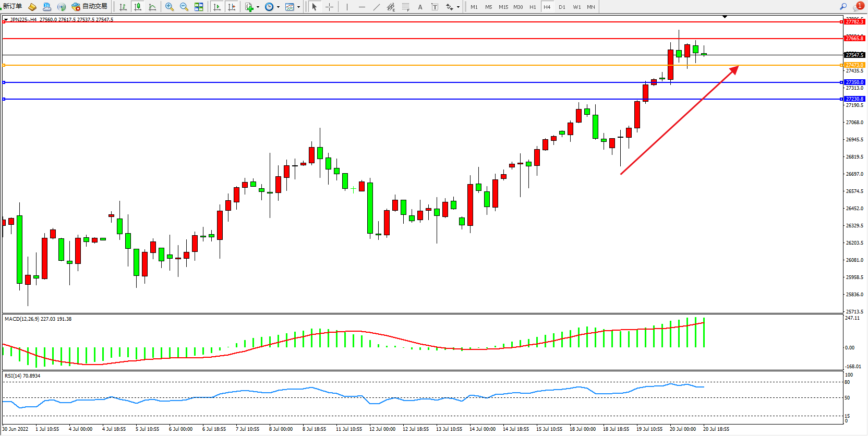Toggle chart shift button

pos(232,7)
